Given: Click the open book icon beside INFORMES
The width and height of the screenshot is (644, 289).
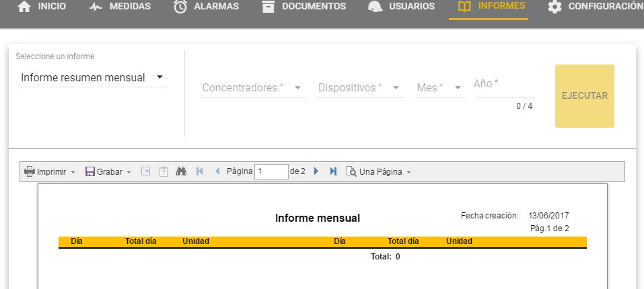Looking at the screenshot, I should [464, 7].
